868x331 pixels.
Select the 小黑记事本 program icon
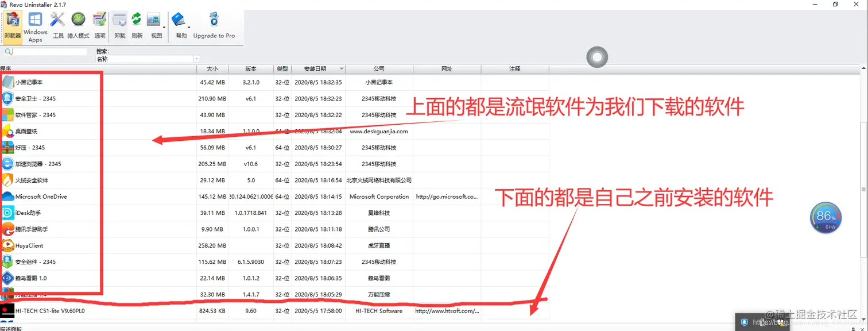point(7,82)
